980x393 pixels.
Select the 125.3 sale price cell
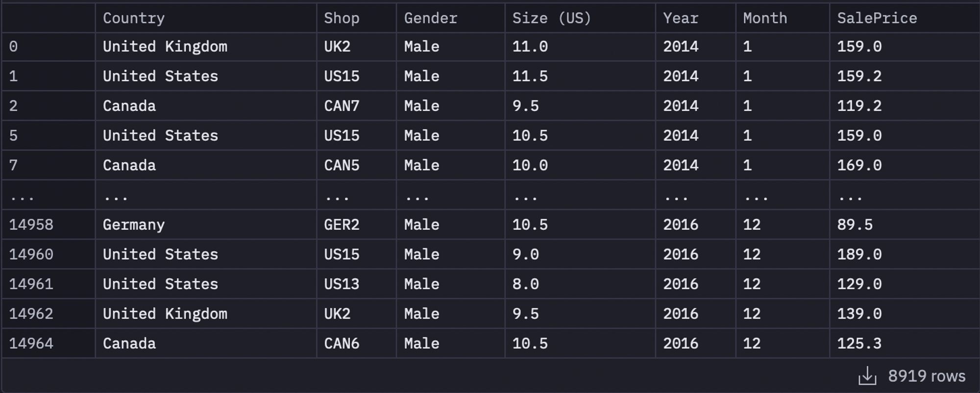click(x=859, y=343)
